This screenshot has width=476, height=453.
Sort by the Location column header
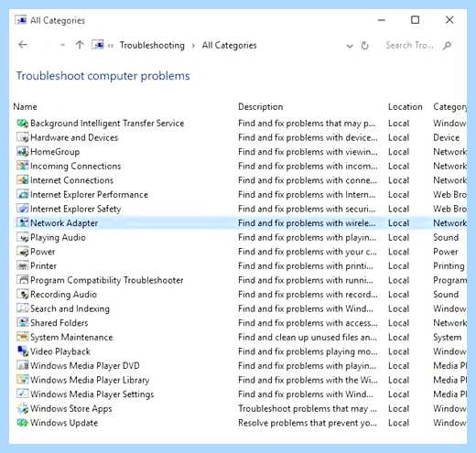(x=406, y=107)
